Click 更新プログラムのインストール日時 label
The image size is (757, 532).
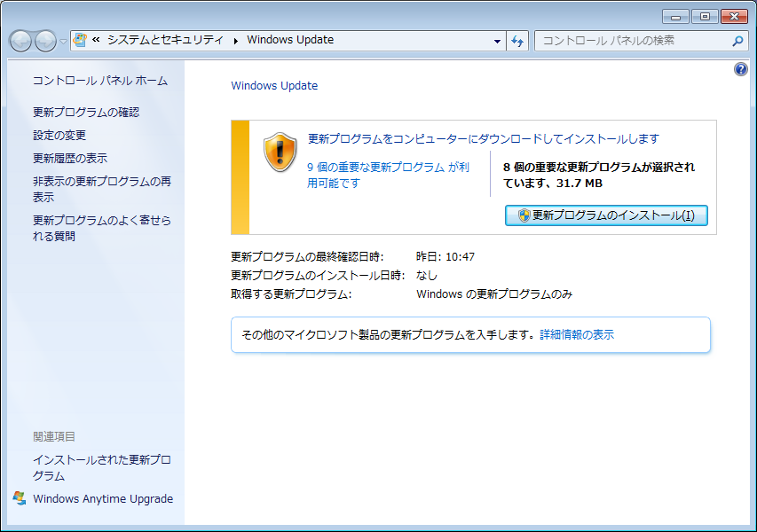click(318, 276)
